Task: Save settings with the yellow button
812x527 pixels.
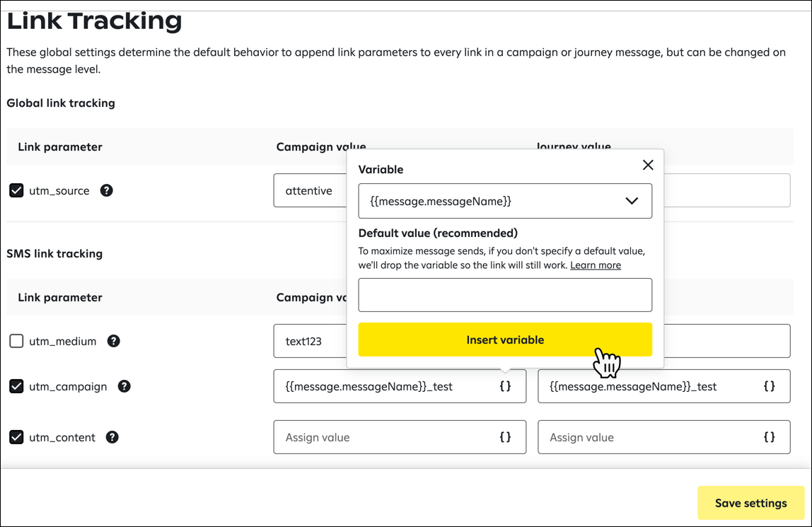Action: 751,503
